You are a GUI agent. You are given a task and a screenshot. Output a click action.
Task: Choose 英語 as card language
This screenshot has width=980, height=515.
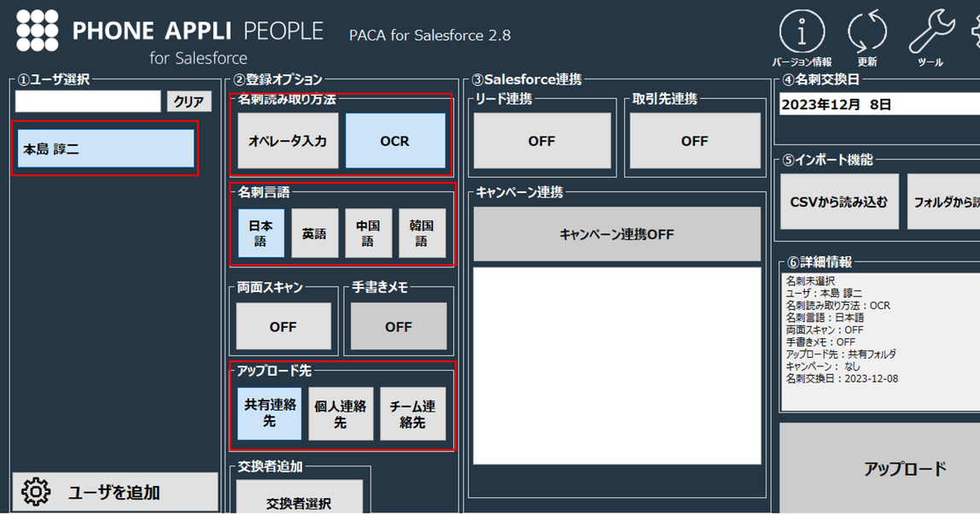(x=314, y=233)
